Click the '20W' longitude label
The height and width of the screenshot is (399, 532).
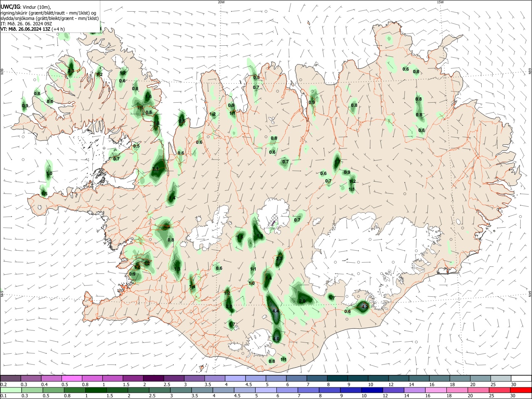pos(221,2)
